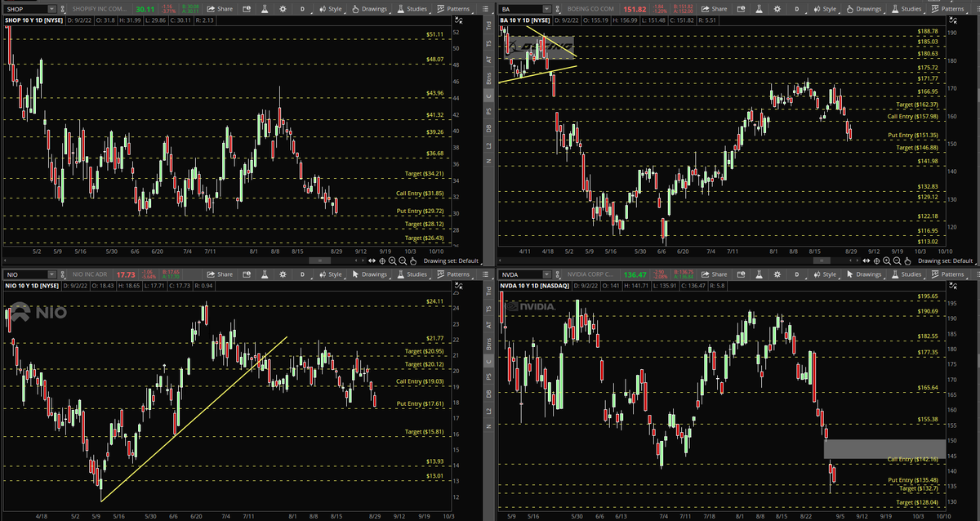980x521 pixels.
Task: Click expand time axis arrows on SHOP chart
Action: (372, 261)
